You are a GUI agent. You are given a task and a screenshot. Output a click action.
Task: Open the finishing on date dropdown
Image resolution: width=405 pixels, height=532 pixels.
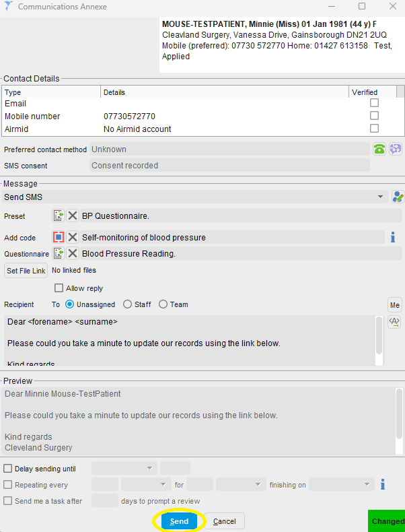point(367,484)
